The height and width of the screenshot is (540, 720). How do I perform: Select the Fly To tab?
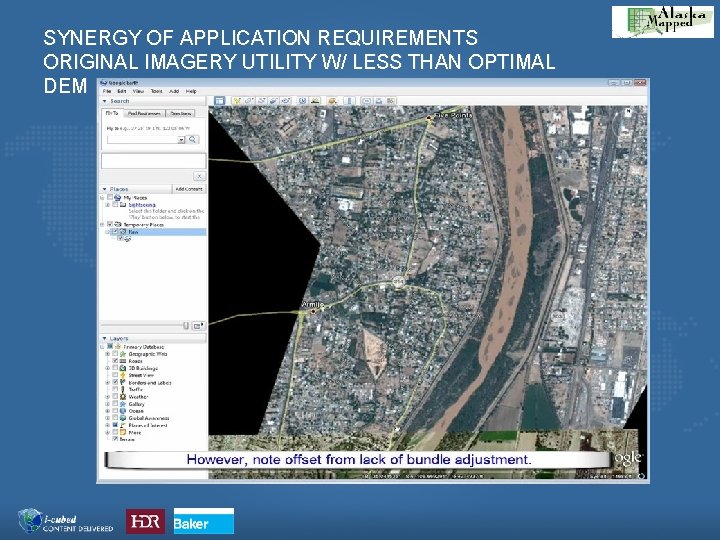pyautogui.click(x=112, y=113)
